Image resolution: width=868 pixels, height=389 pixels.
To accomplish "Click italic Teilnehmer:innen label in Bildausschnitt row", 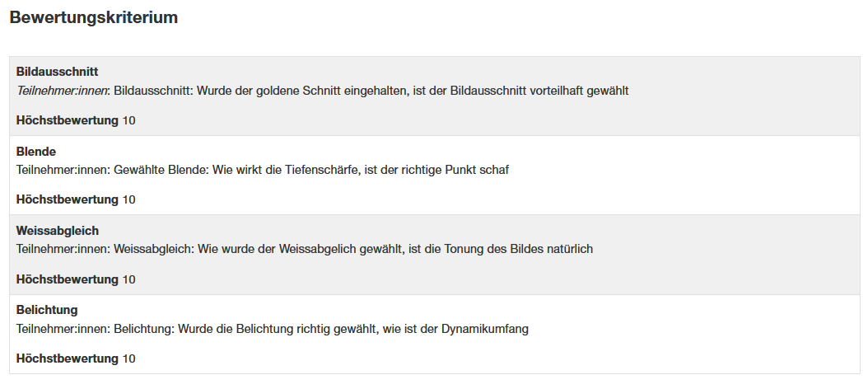I will [62, 91].
